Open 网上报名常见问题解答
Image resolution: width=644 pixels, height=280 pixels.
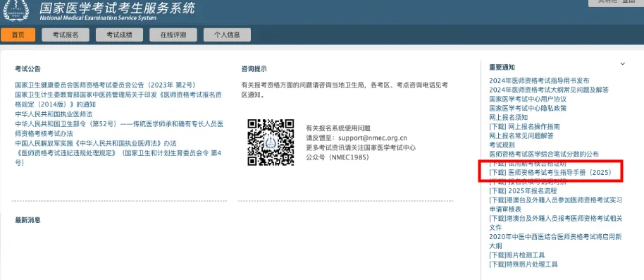pos(521,135)
